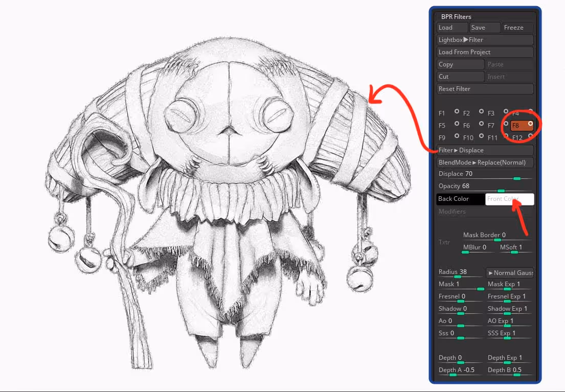565x392 pixels.
Task: Adjust the Shadow 0 slider
Action: [460, 310]
